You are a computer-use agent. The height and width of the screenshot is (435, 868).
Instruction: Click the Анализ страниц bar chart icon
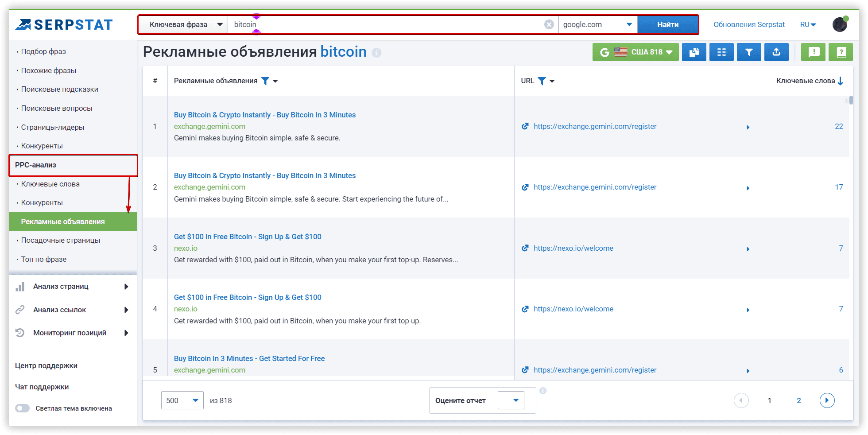pos(20,287)
